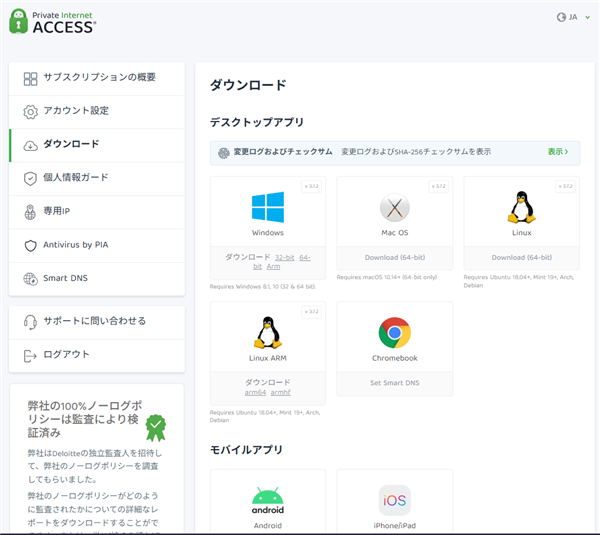This screenshot has width=600, height=535.
Task: Click Requires macOS 10.14+ note
Action: click(387, 277)
